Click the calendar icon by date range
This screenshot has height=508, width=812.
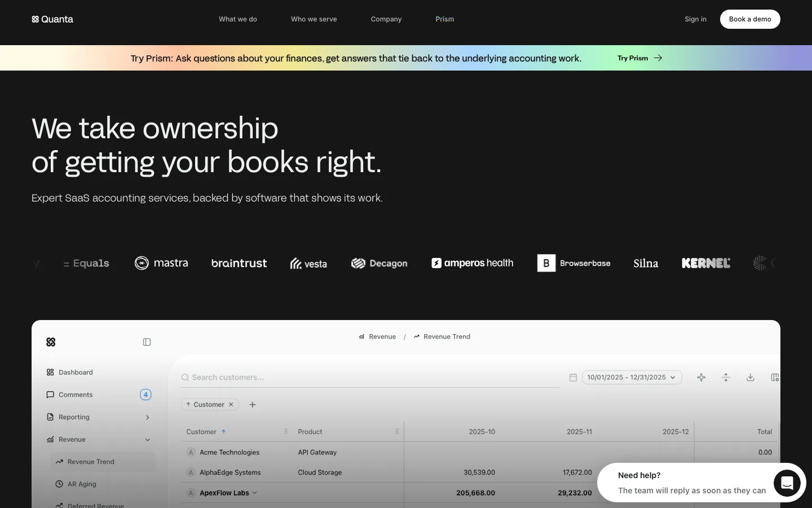(573, 377)
